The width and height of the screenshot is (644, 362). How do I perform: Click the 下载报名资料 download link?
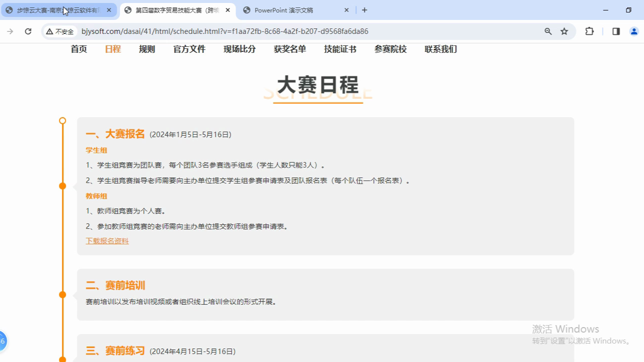coord(107,241)
